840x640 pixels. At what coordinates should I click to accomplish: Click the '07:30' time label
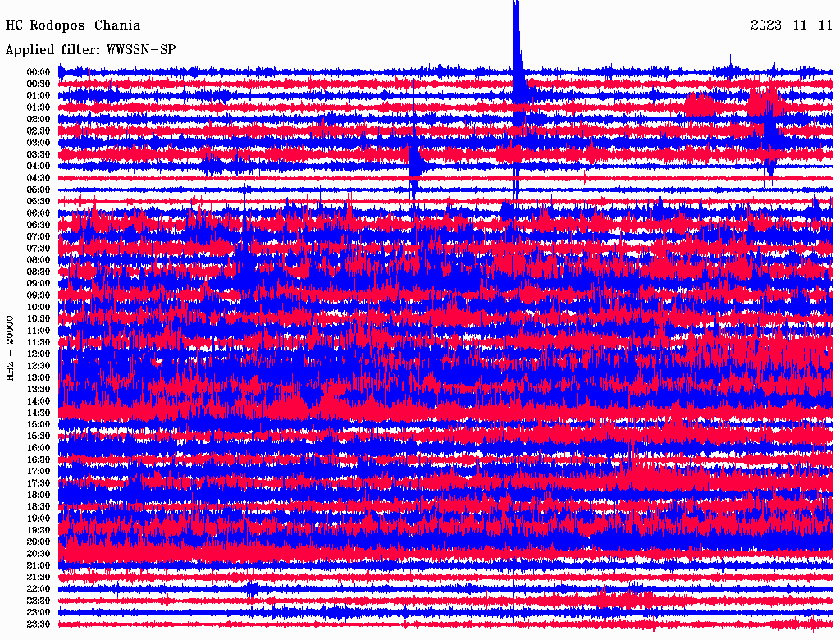[x=39, y=249]
